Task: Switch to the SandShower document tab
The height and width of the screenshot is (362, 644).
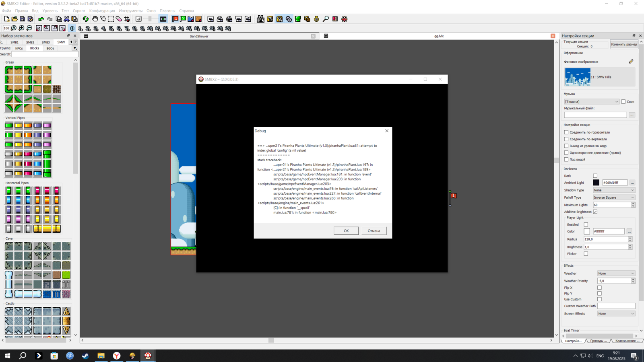Action: click(199, 36)
